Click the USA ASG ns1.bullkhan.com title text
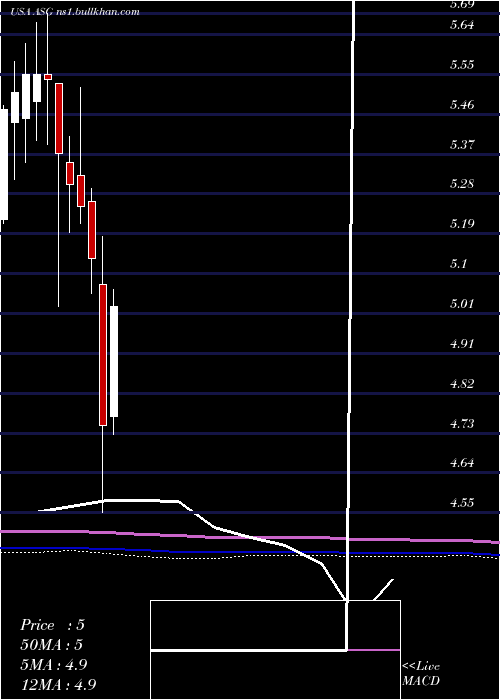The height and width of the screenshot is (700, 500). tap(76, 12)
